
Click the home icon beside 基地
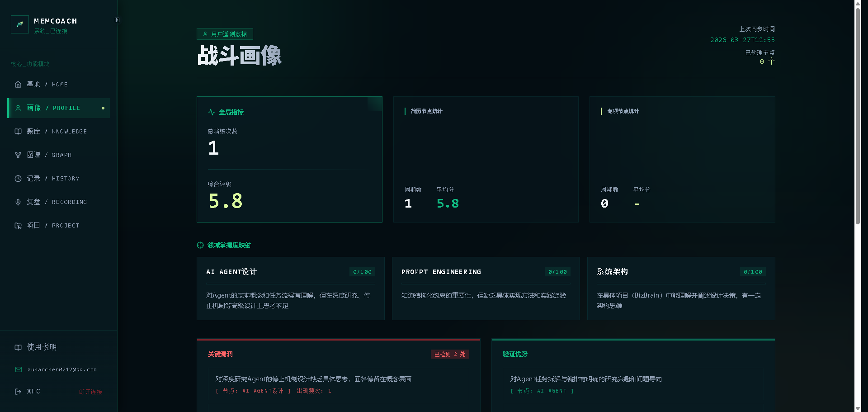18,85
